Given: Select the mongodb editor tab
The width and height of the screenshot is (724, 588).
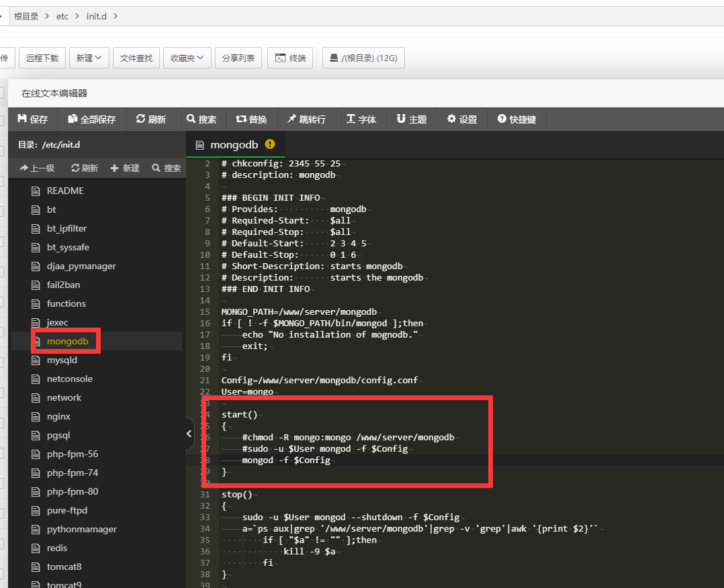Looking at the screenshot, I should coord(234,145).
